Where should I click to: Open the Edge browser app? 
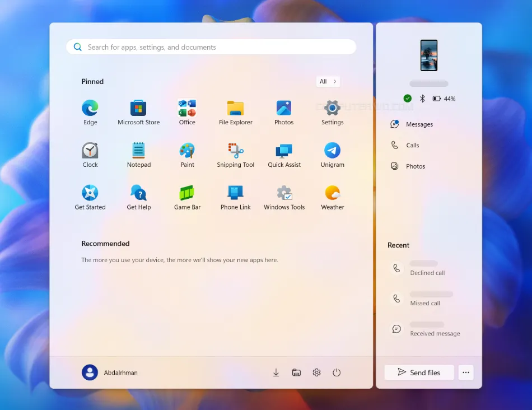point(90,113)
